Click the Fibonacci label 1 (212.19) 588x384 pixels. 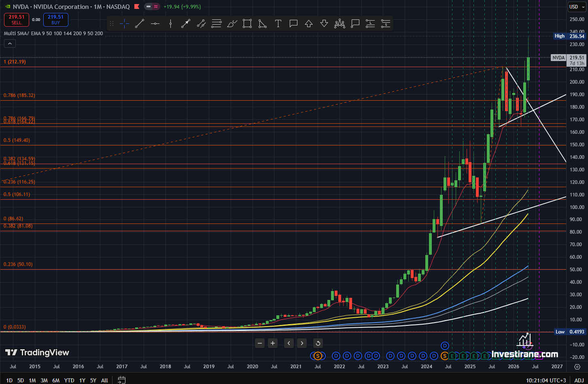(15, 62)
